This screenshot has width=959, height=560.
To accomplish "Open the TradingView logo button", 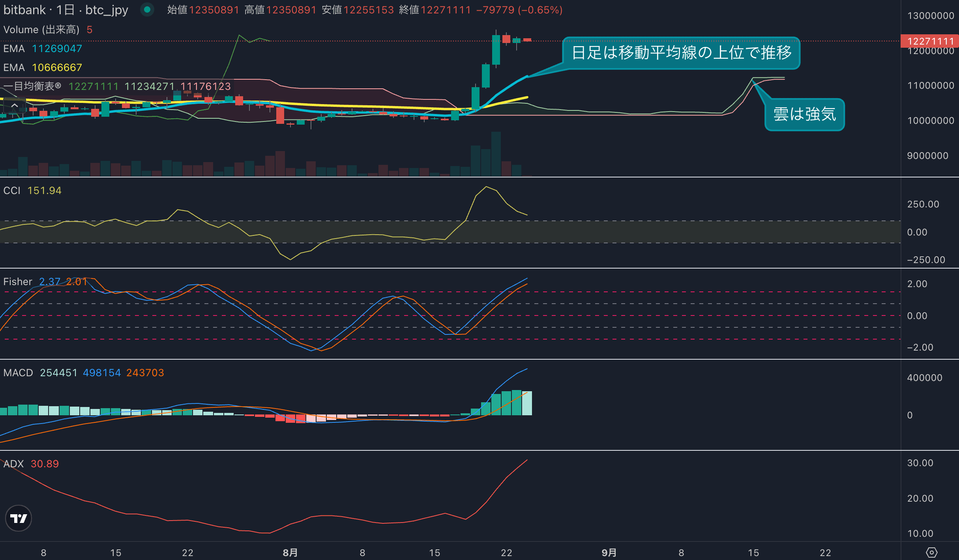I will tap(19, 518).
